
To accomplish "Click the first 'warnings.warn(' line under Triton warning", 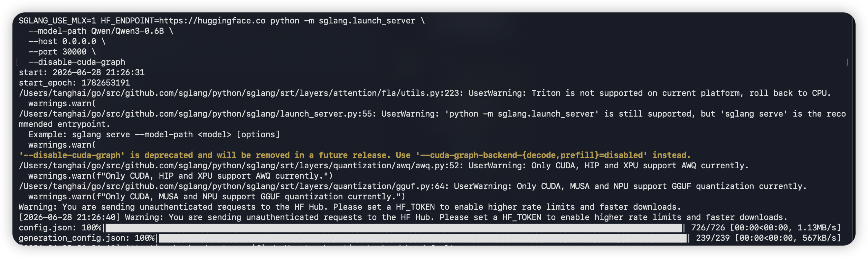I will point(62,103).
